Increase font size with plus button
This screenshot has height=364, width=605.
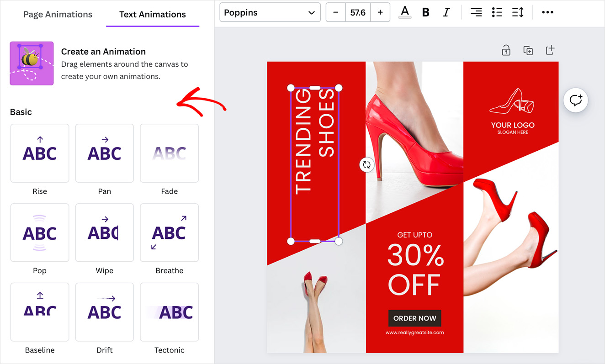tap(380, 13)
